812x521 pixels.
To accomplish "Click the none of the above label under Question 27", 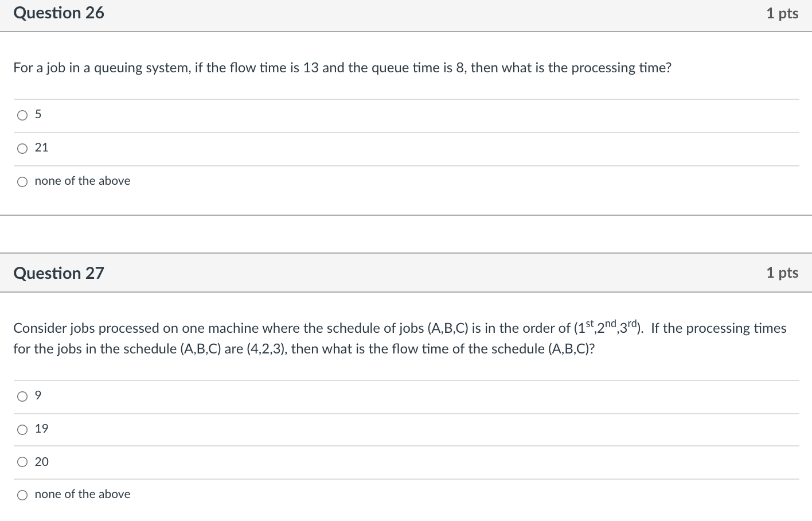I will [x=82, y=494].
